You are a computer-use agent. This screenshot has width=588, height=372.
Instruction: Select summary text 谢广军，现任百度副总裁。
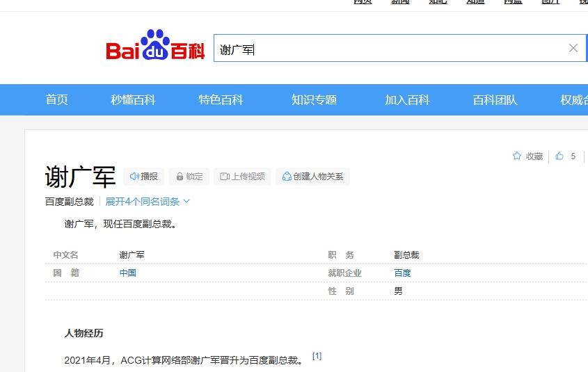click(120, 224)
